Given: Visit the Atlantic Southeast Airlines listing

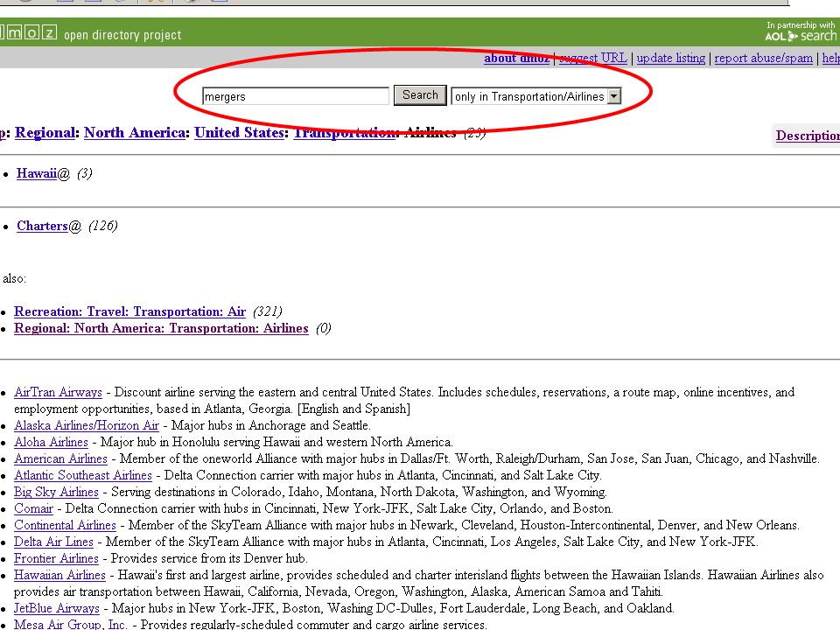Looking at the screenshot, I should pyautogui.click(x=83, y=475).
